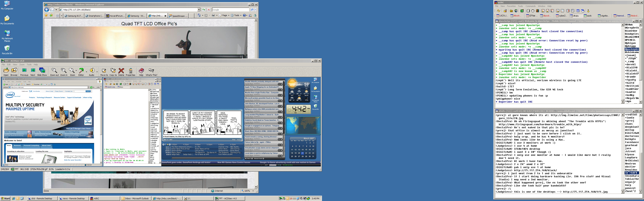Click the mIRC Timer clock icon
The image size is (644, 201).
[533, 11]
